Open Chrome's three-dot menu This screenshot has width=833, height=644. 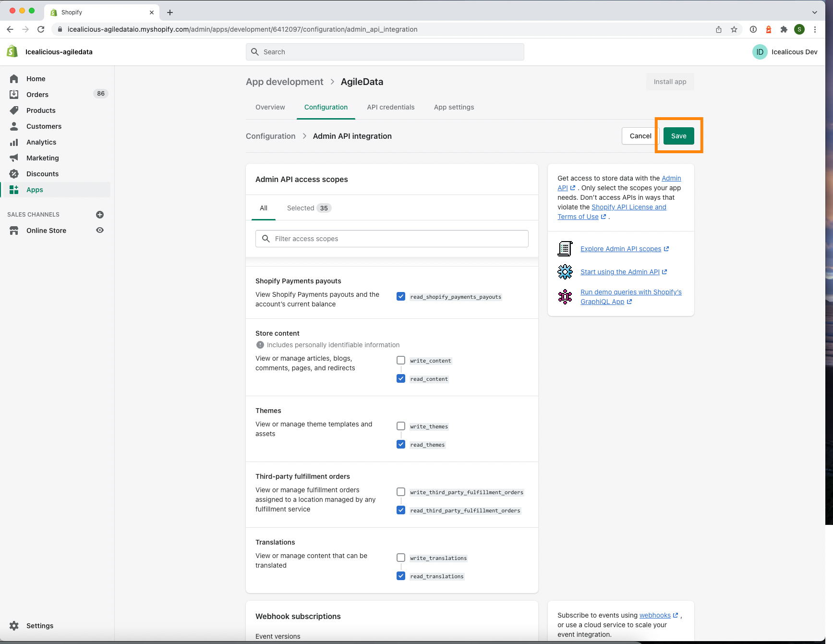[x=815, y=29]
